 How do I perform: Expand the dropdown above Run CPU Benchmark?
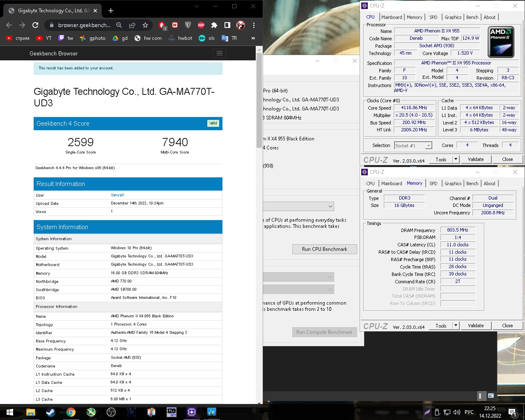pyautogui.click(x=298, y=206)
